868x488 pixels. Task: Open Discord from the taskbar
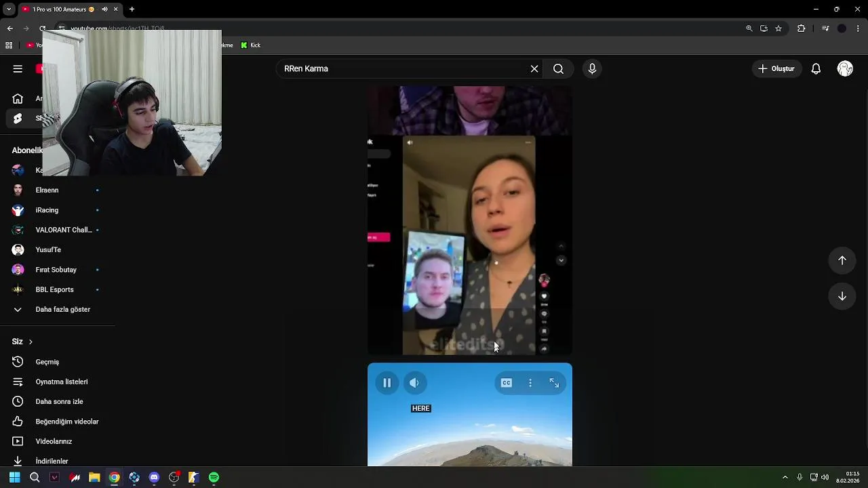(x=154, y=477)
